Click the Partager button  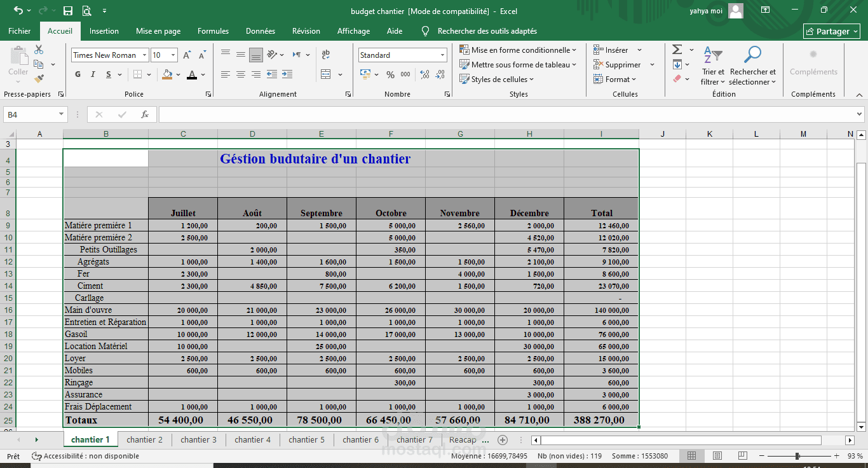pyautogui.click(x=832, y=31)
